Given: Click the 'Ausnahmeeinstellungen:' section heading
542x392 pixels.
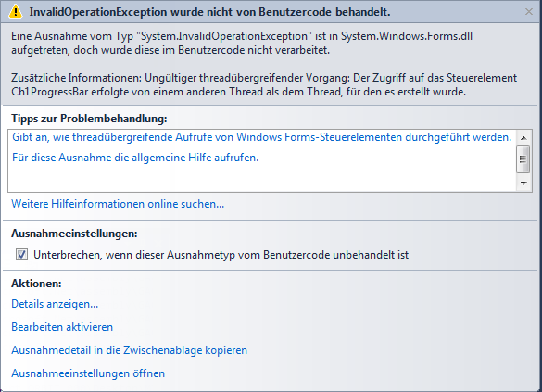Looking at the screenshot, I should coord(74,234).
